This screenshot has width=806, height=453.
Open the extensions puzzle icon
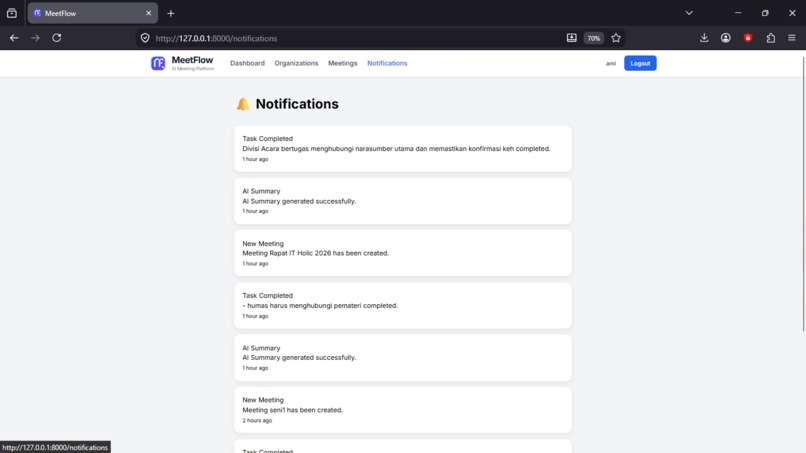pyautogui.click(x=771, y=38)
